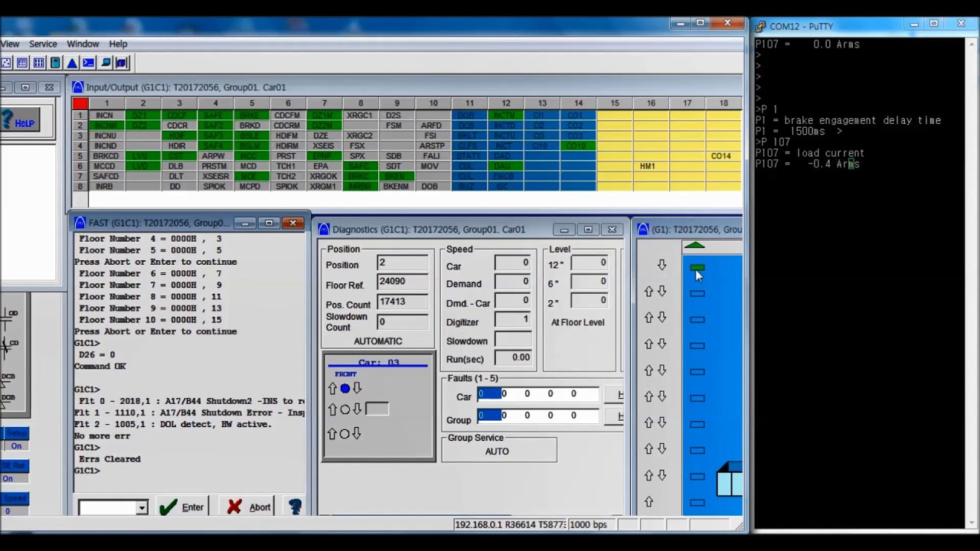The image size is (980, 551).
Task: Click the bottom floor up hall call arrow
Action: click(x=649, y=502)
